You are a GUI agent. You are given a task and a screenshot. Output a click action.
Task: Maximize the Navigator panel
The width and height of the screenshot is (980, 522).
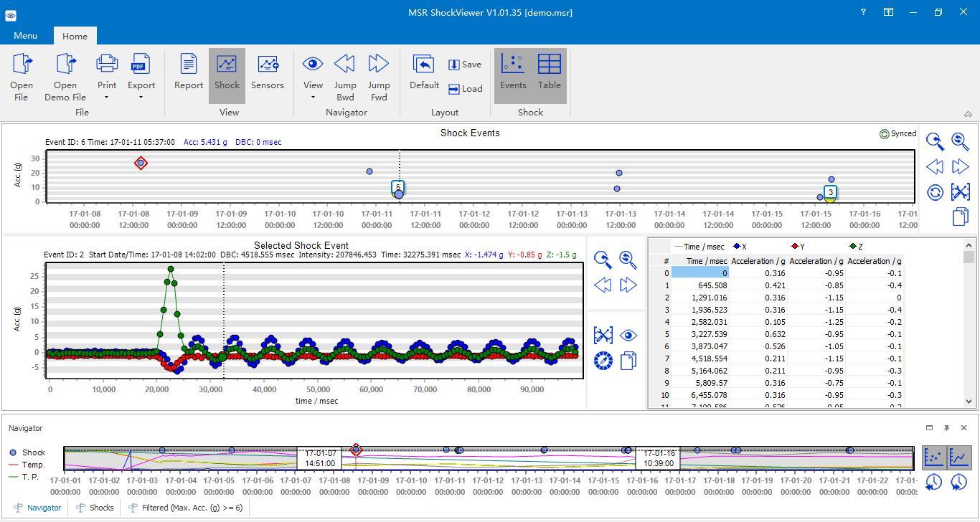coord(929,428)
